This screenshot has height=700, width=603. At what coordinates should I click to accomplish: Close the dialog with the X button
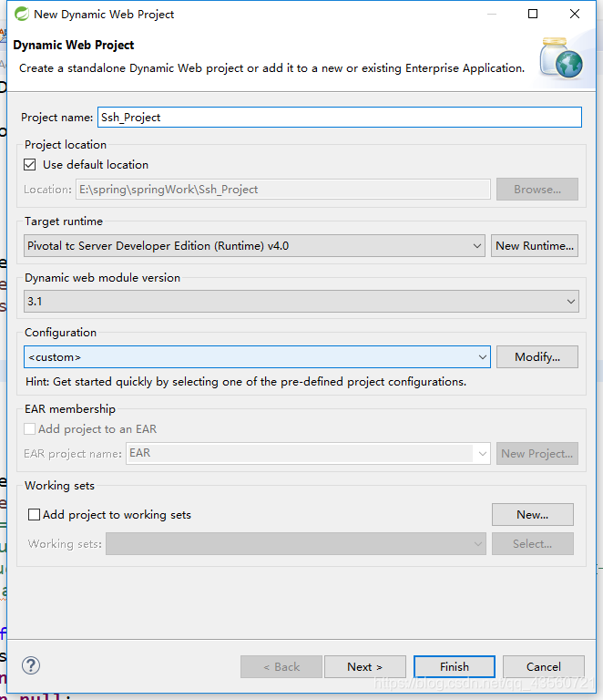tap(575, 14)
